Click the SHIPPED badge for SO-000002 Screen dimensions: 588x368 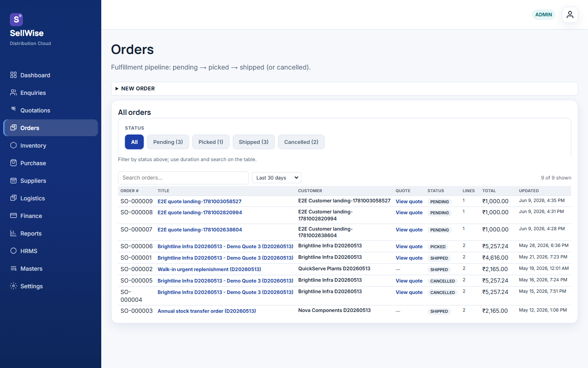click(x=439, y=270)
